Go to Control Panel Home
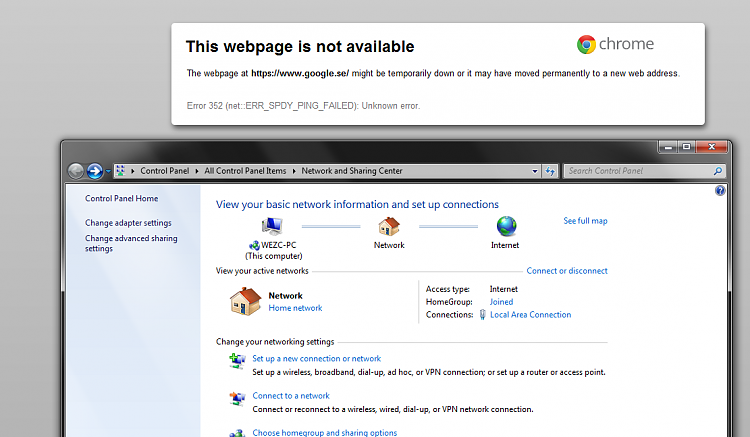The width and height of the screenshot is (750, 437). pyautogui.click(x=121, y=198)
